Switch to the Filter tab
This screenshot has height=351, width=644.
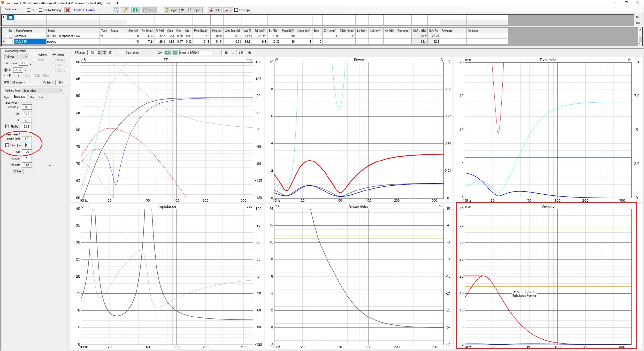[x=31, y=97]
